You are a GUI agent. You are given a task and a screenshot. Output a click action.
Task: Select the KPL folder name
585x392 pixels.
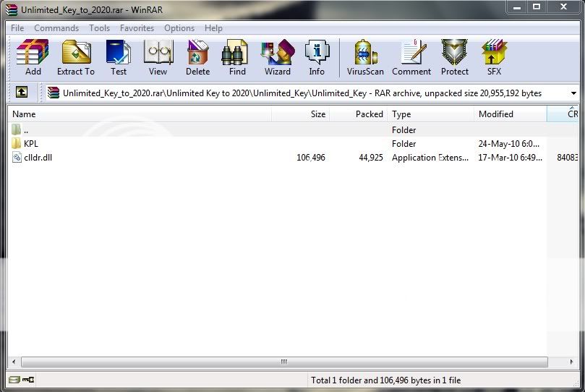[31, 144]
